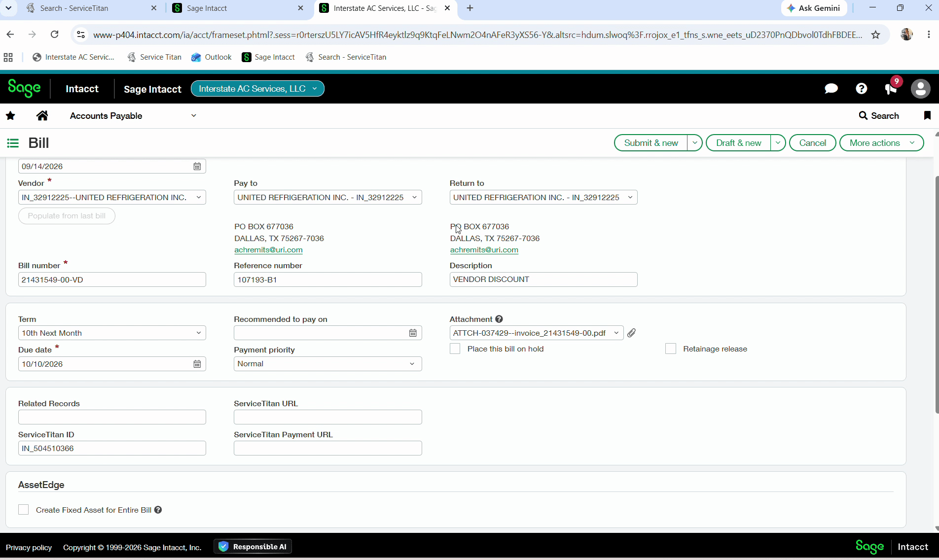
Task: Click Pay to achremits@uri.com email link
Action: pos(268,250)
